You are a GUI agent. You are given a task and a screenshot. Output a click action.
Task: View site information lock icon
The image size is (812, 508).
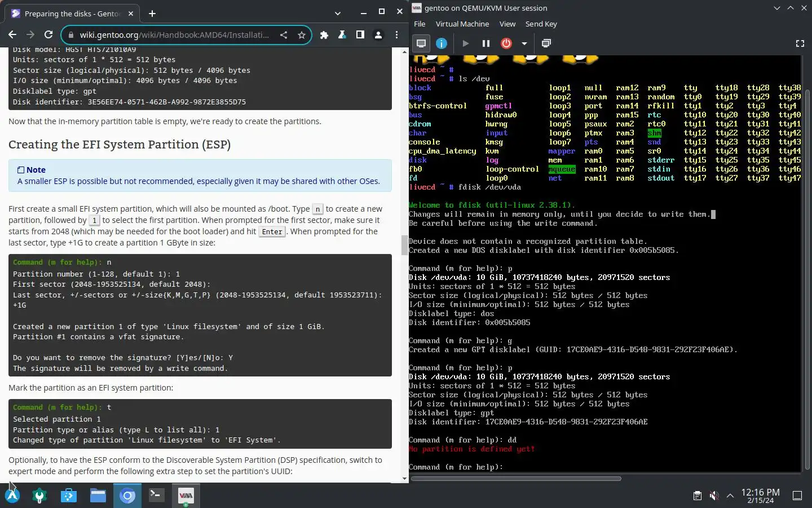coord(70,35)
